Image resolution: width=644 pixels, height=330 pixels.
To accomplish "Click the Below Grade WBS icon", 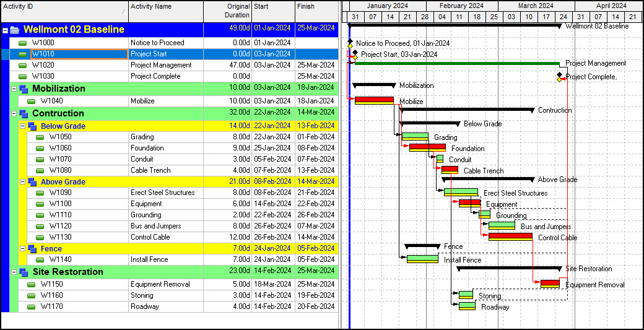I will (32, 126).
